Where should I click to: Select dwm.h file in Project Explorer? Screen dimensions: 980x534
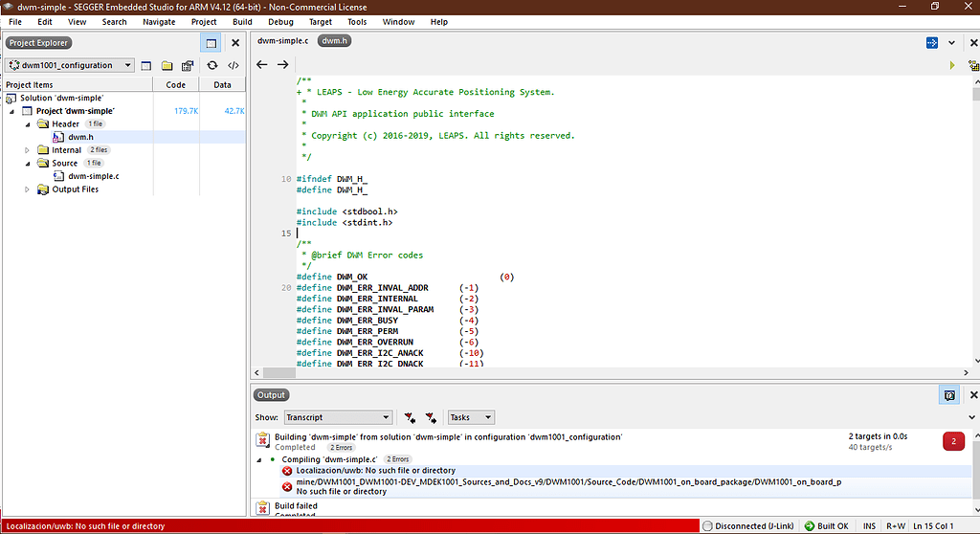point(80,137)
